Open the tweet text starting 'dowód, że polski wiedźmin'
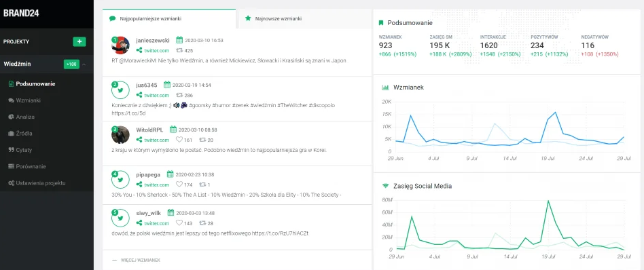The height and width of the screenshot is (270, 644). click(x=210, y=233)
